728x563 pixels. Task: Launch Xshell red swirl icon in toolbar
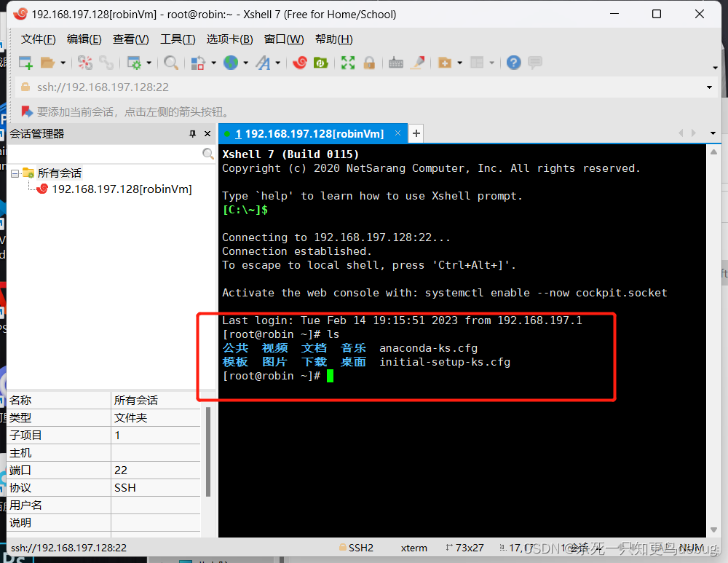(x=300, y=62)
